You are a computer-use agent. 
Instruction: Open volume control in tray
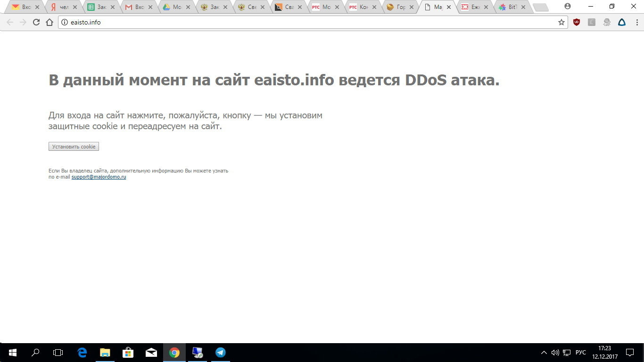tap(555, 353)
